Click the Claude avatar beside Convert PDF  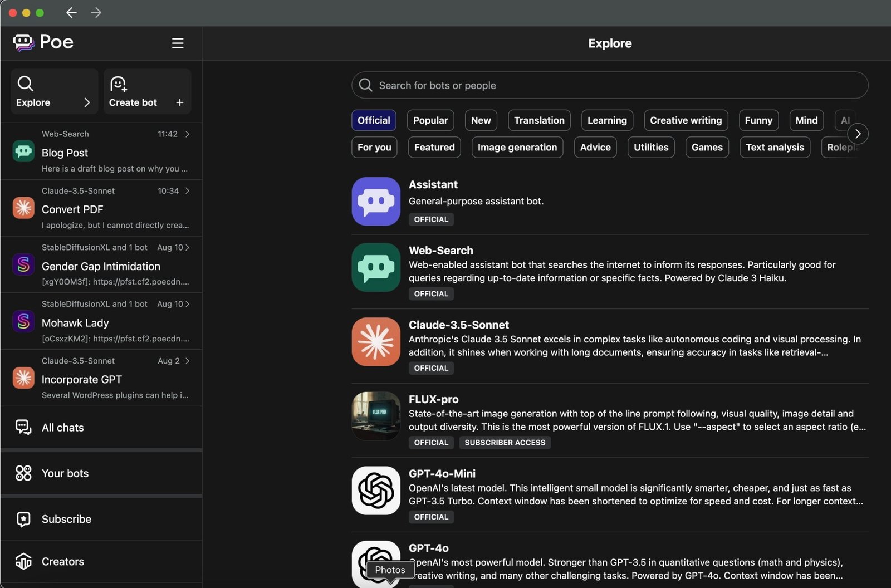click(x=23, y=208)
